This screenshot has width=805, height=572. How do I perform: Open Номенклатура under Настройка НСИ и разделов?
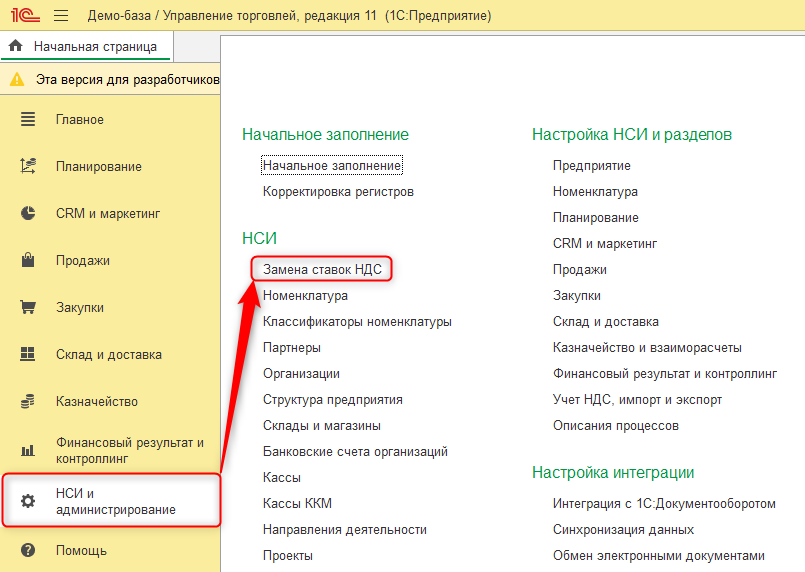596,192
